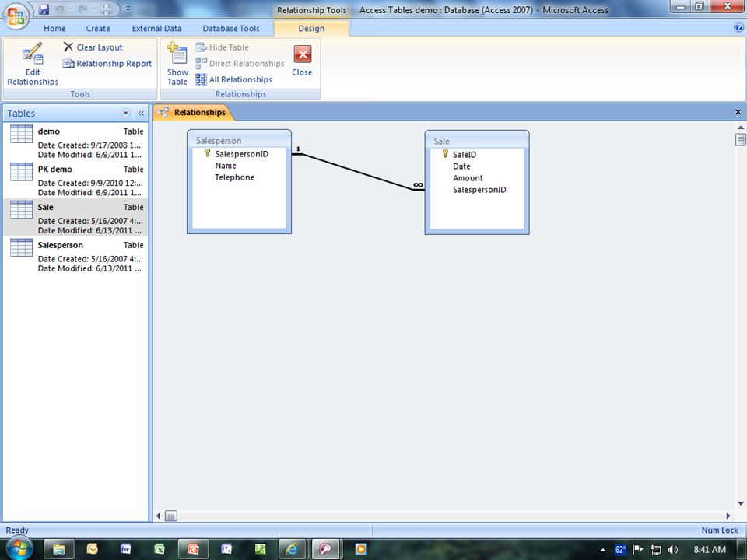Open the External Data tab
Screen dimensions: 747x560
pyautogui.click(x=156, y=29)
